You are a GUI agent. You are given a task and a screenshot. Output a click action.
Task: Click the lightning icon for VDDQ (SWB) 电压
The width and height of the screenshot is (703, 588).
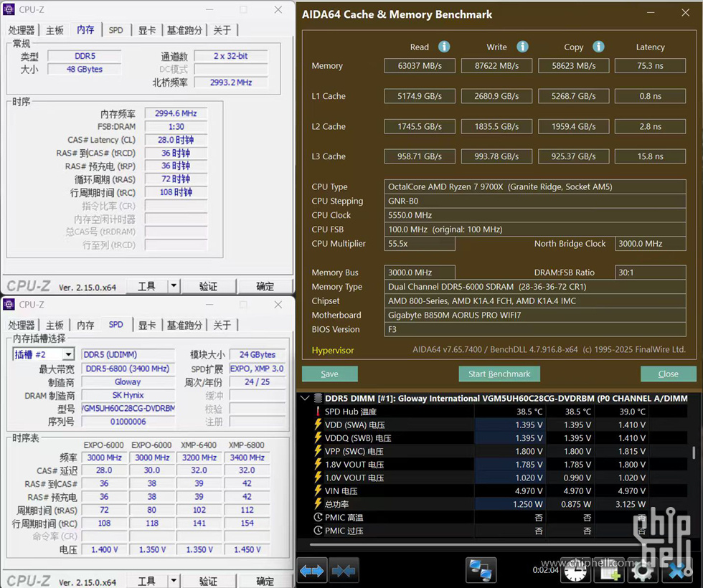[x=319, y=437]
